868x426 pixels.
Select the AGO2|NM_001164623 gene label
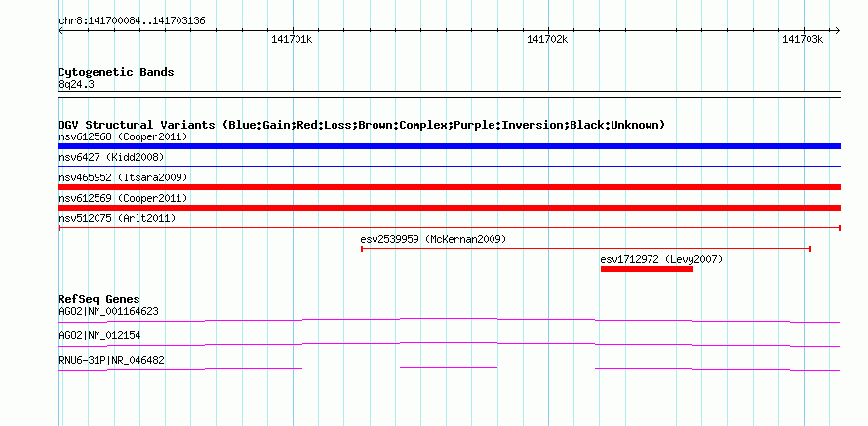point(108,312)
